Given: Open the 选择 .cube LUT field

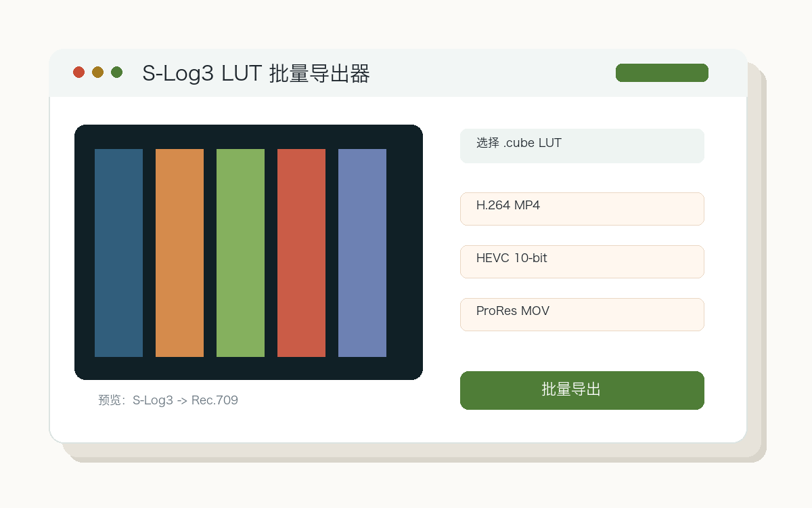Looking at the screenshot, I should pos(582,146).
